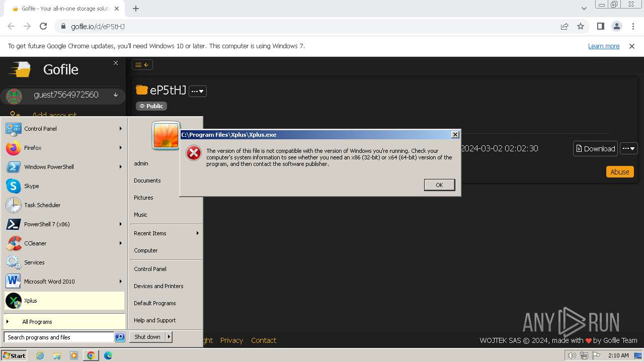The image size is (644, 362).
Task: Open Documents from Start menu
Action: coord(147,180)
